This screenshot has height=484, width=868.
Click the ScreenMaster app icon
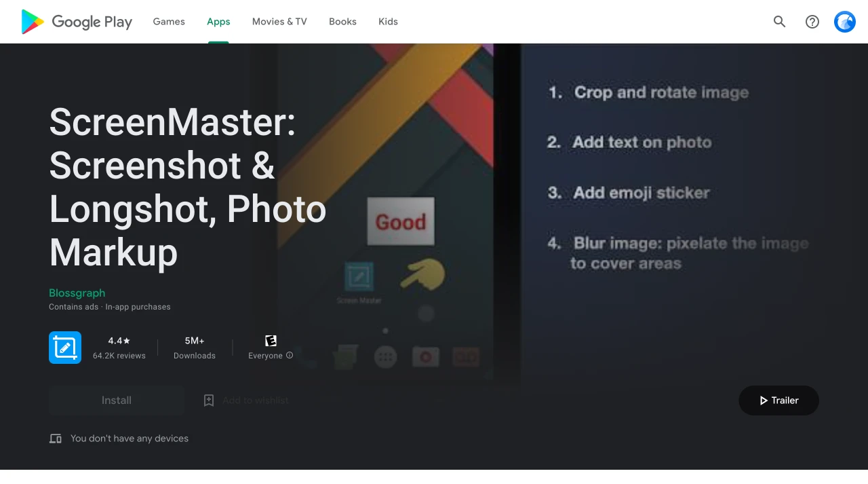click(x=64, y=347)
